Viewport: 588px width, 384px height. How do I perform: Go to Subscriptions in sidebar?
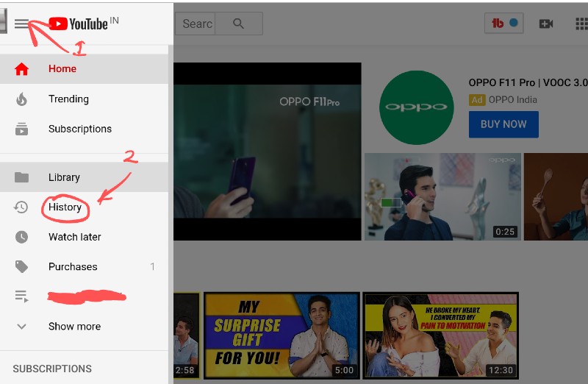(84, 129)
